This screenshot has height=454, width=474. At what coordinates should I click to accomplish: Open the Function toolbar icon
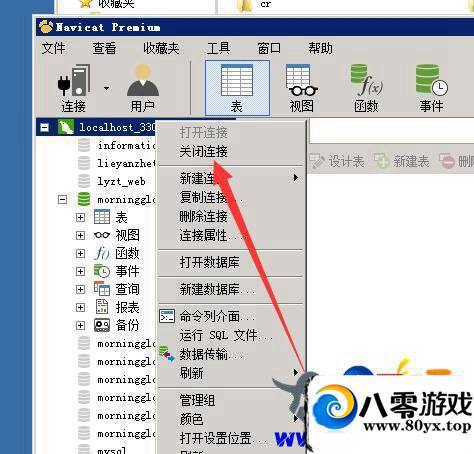pyautogui.click(x=366, y=88)
